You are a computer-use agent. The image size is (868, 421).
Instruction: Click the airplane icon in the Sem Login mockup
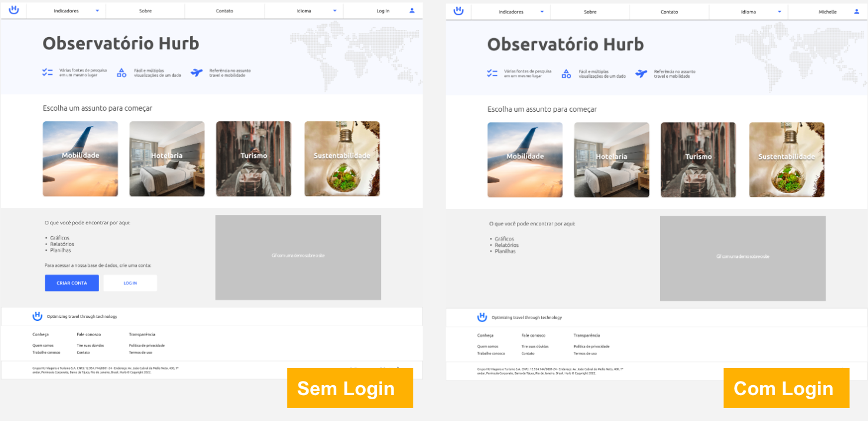(x=197, y=72)
